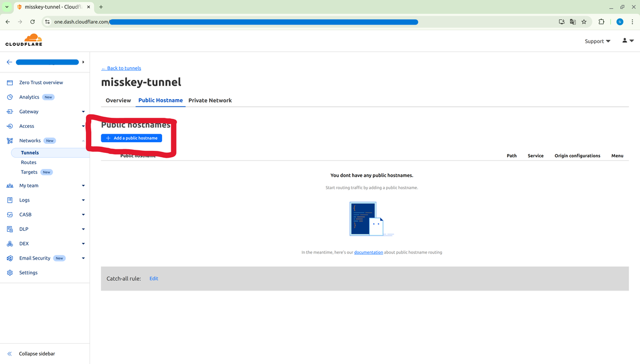Expand the Gateway menu arrow
This screenshot has width=640, height=364.
click(x=83, y=112)
